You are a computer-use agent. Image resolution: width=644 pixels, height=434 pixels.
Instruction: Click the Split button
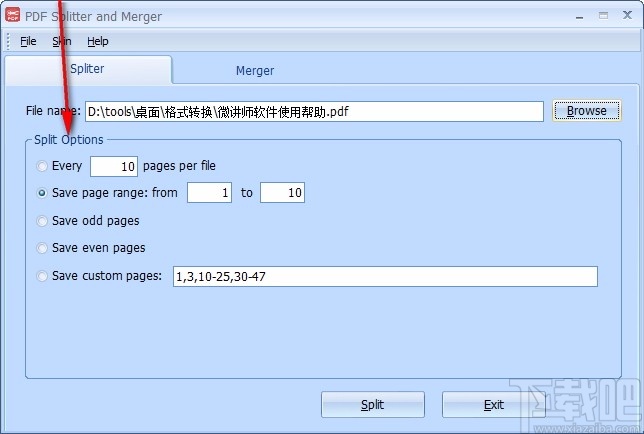point(373,405)
